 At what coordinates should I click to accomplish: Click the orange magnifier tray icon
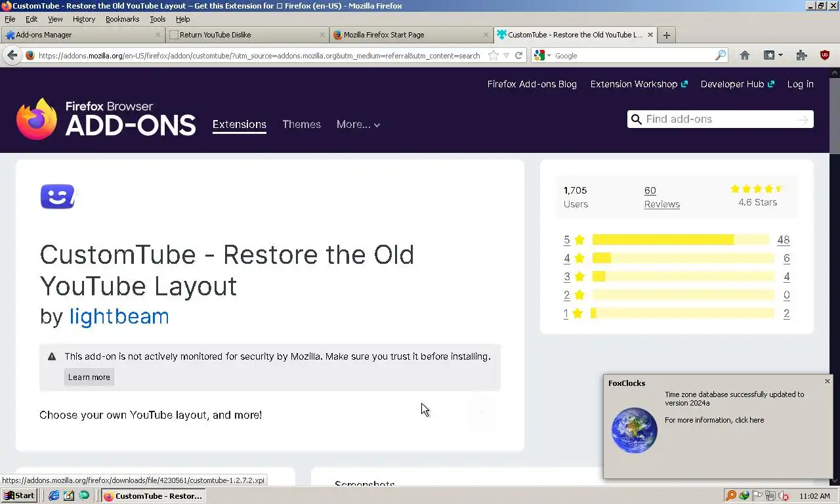[x=730, y=495]
